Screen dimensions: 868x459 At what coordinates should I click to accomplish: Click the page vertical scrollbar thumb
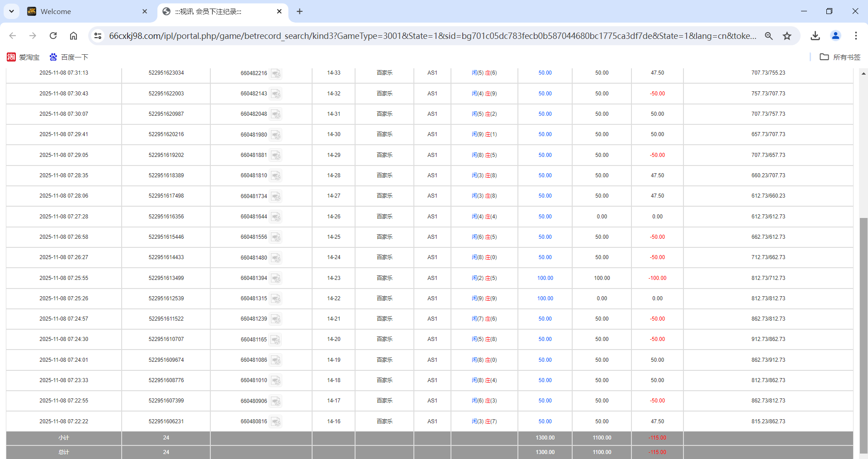click(x=863, y=335)
